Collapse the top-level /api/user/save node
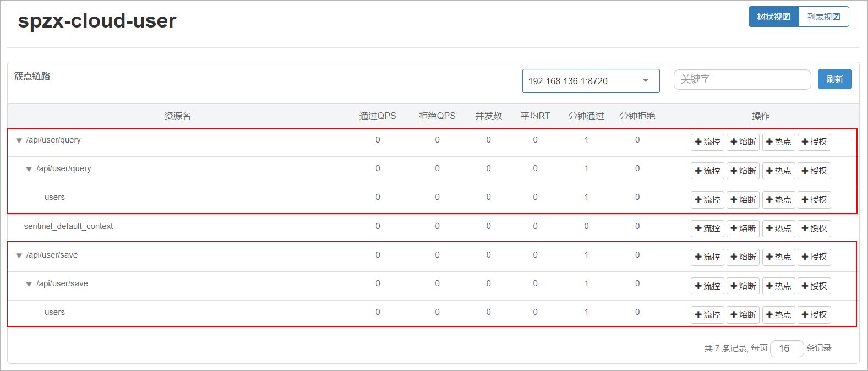Viewport: 868px width, 371px height. point(19,256)
